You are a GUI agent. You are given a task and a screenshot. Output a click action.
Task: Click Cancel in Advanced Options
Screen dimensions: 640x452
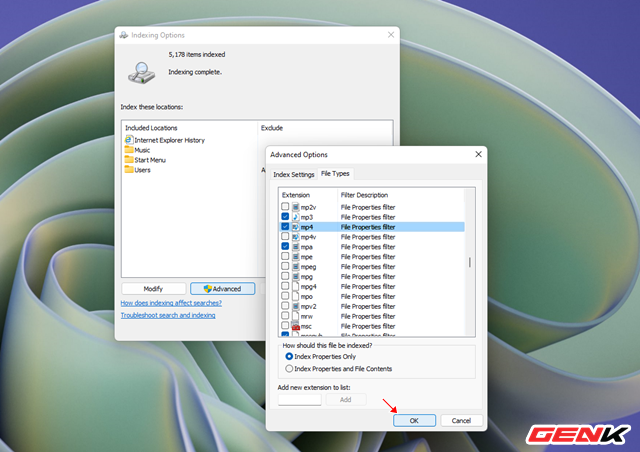(x=461, y=421)
